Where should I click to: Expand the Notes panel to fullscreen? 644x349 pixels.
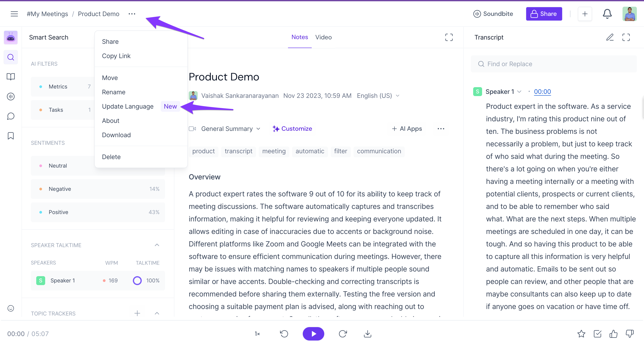[x=449, y=37]
